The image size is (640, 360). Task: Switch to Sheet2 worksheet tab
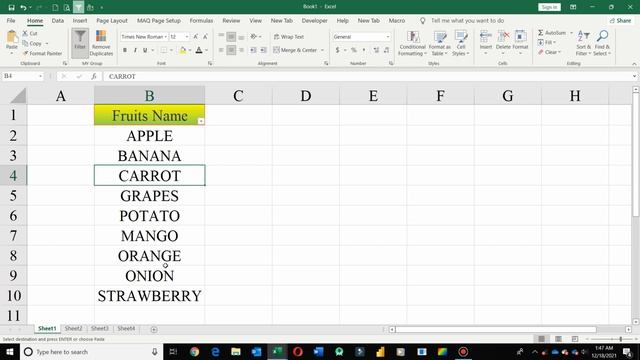coord(73,328)
